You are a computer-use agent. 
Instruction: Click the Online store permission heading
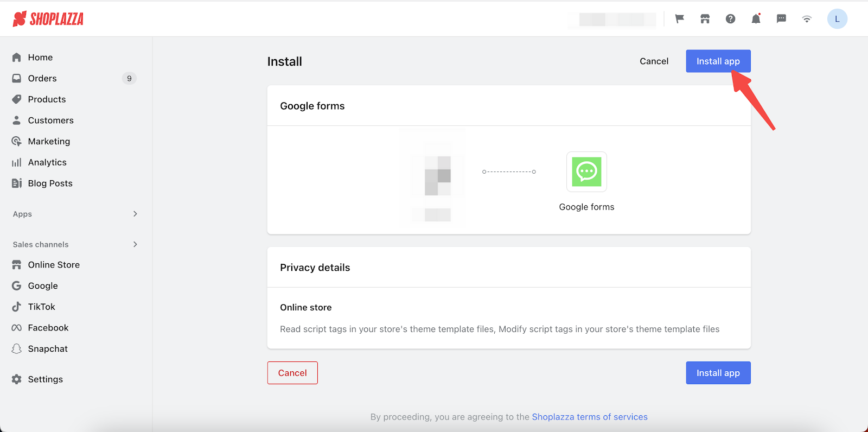tap(306, 307)
